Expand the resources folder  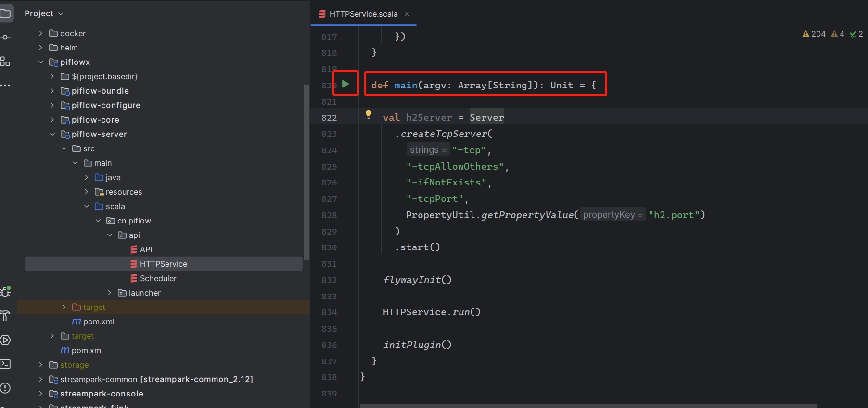(87, 192)
